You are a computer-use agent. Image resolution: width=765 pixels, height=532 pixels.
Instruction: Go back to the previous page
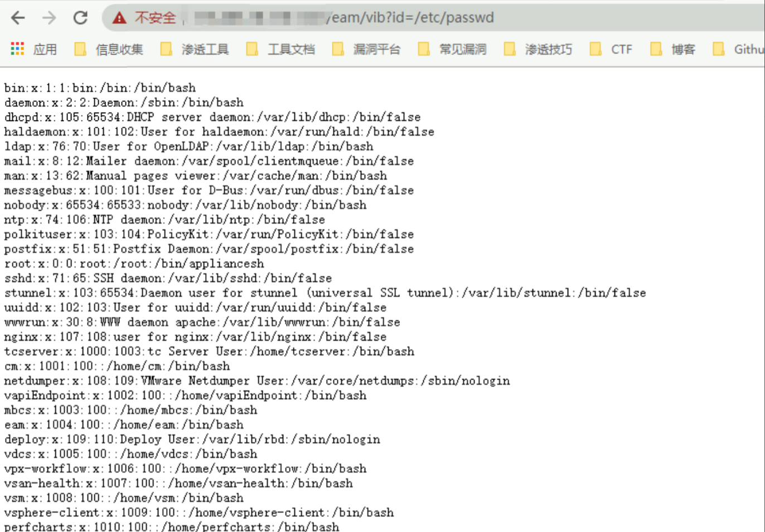pos(18,18)
